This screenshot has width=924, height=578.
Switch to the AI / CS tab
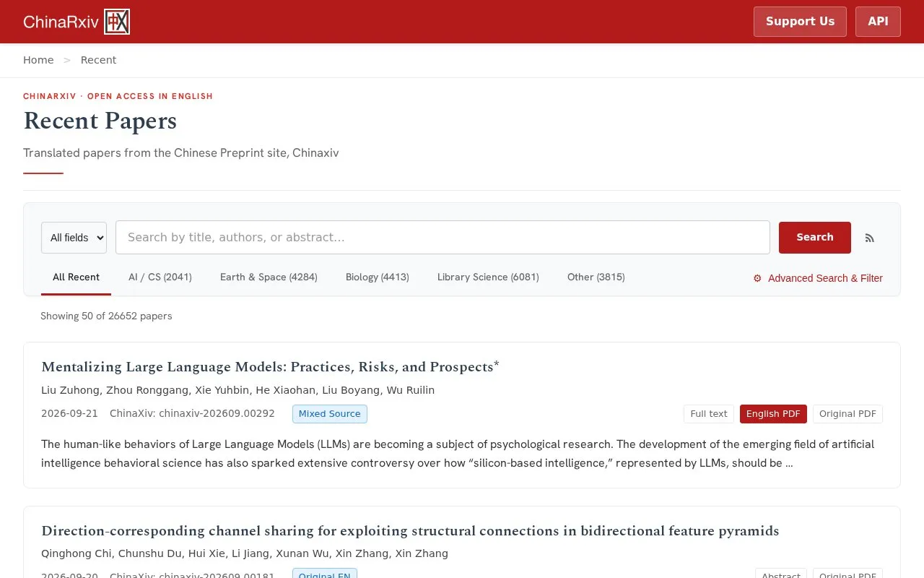coord(160,277)
